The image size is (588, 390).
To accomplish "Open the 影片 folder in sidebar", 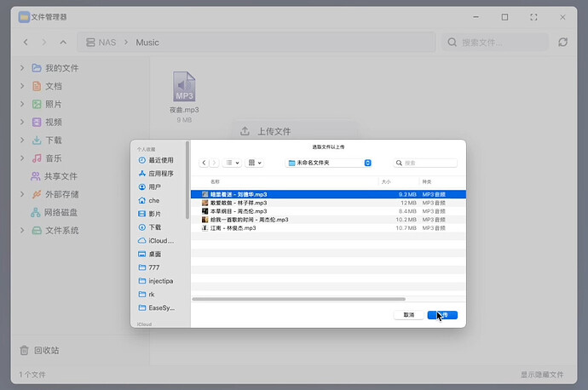I will pyautogui.click(x=155, y=214).
